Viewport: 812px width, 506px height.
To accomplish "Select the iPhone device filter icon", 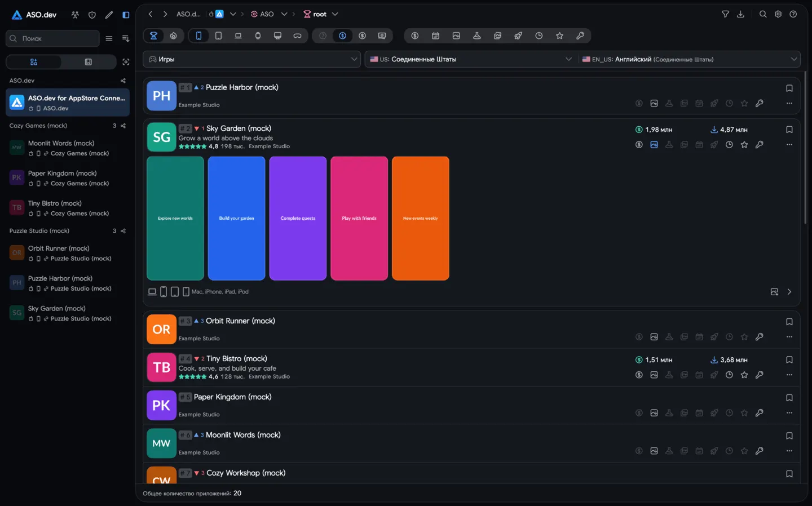I will 198,35.
